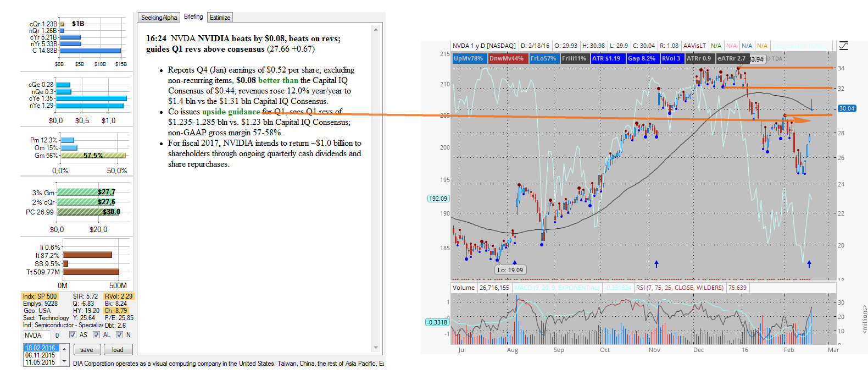The width and height of the screenshot is (868, 374).
Task: Click the green 'upside guidance' text
Action: pos(231,112)
